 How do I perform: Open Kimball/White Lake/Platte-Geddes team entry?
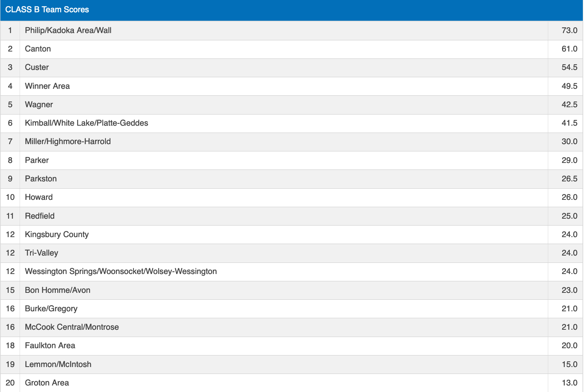[x=87, y=123]
